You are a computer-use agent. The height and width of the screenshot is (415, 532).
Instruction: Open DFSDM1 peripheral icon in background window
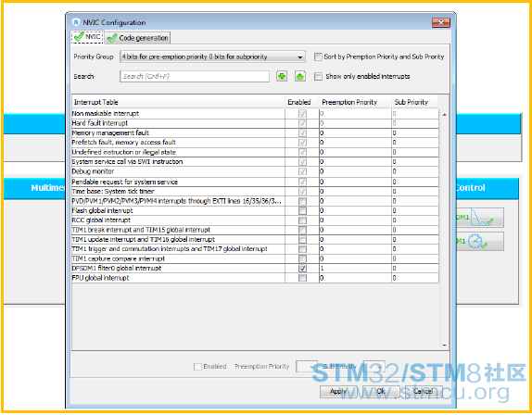click(x=479, y=218)
